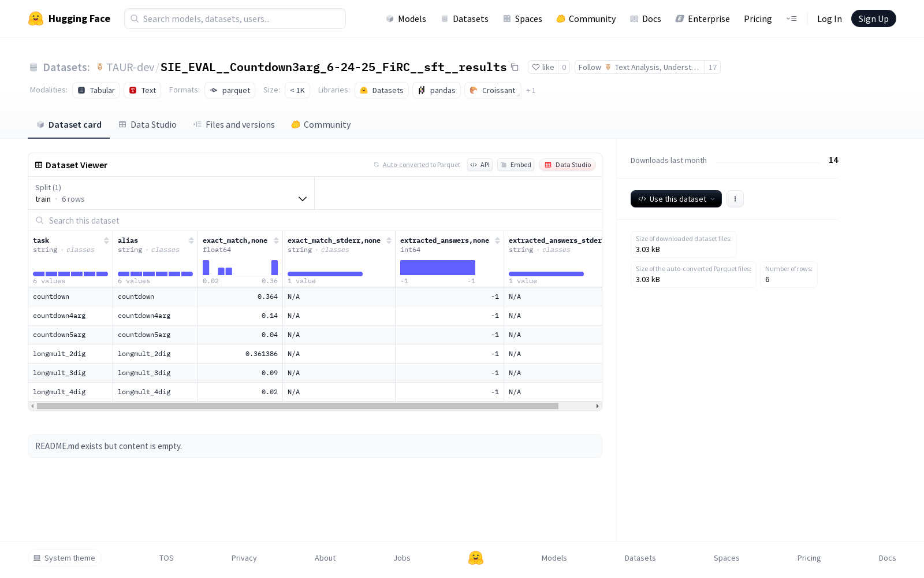Open Community in top navigation

[x=586, y=19]
